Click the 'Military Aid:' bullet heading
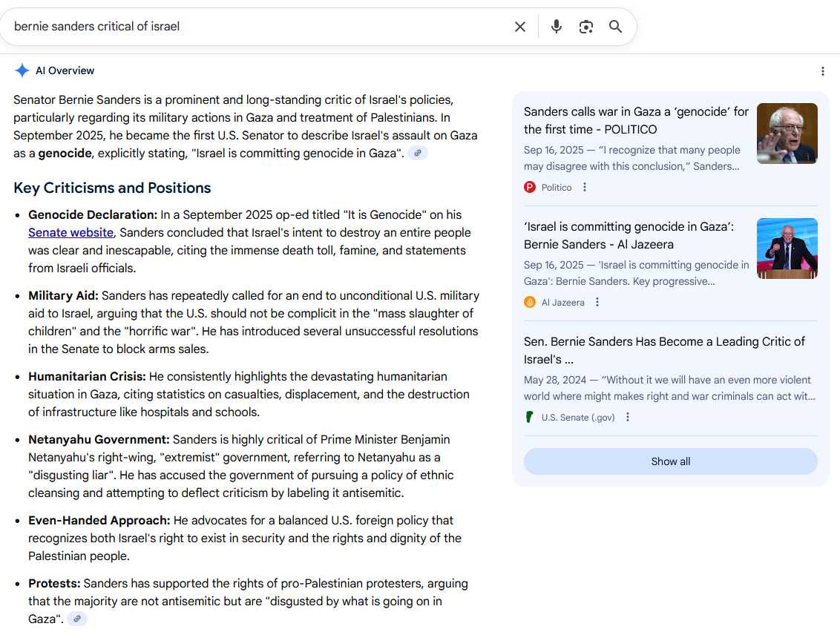This screenshot has height=632, width=840. click(63, 296)
